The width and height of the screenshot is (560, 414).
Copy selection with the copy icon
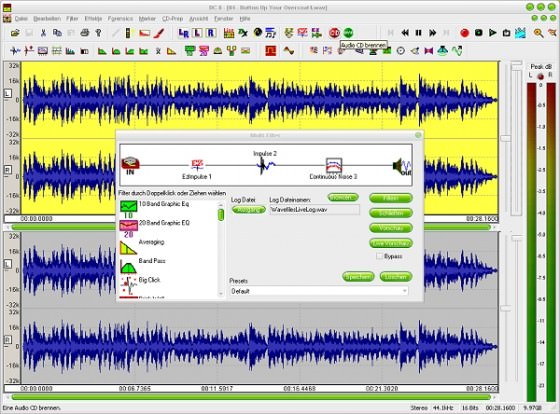(x=57, y=33)
